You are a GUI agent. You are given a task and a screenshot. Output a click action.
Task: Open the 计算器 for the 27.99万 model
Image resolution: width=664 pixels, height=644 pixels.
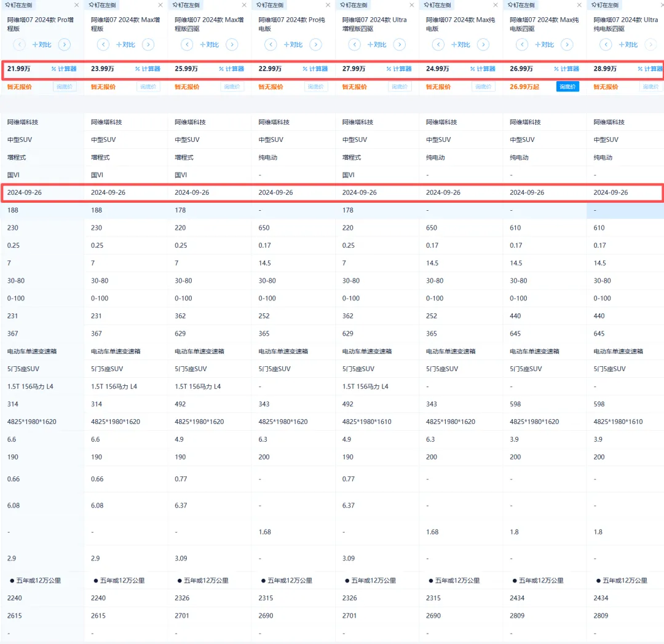click(399, 69)
